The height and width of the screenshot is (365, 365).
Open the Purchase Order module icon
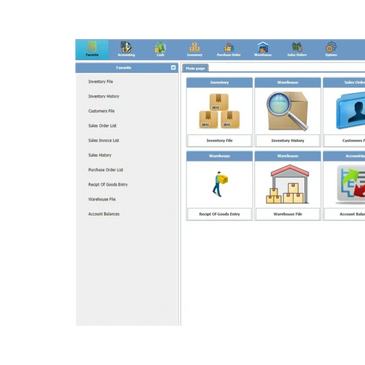(229, 49)
